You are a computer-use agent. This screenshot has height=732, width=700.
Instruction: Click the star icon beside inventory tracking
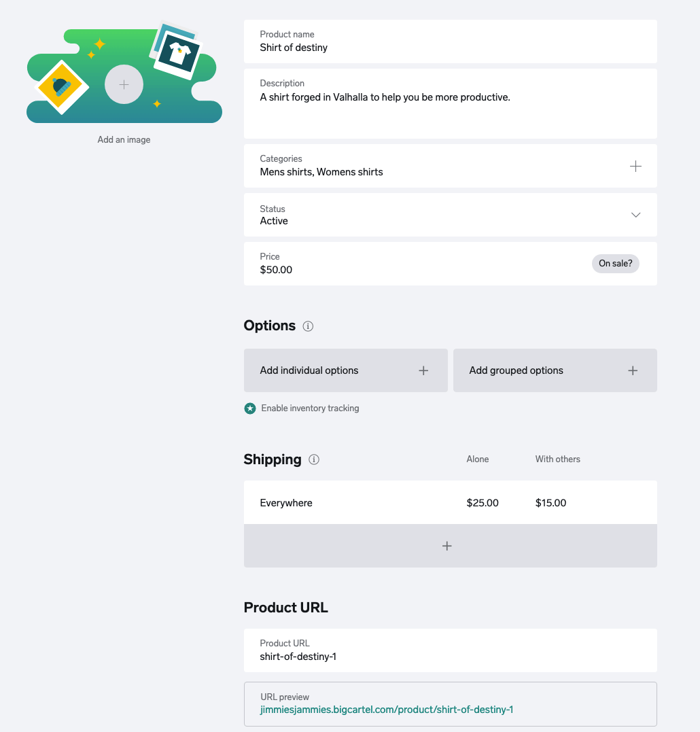tap(250, 408)
